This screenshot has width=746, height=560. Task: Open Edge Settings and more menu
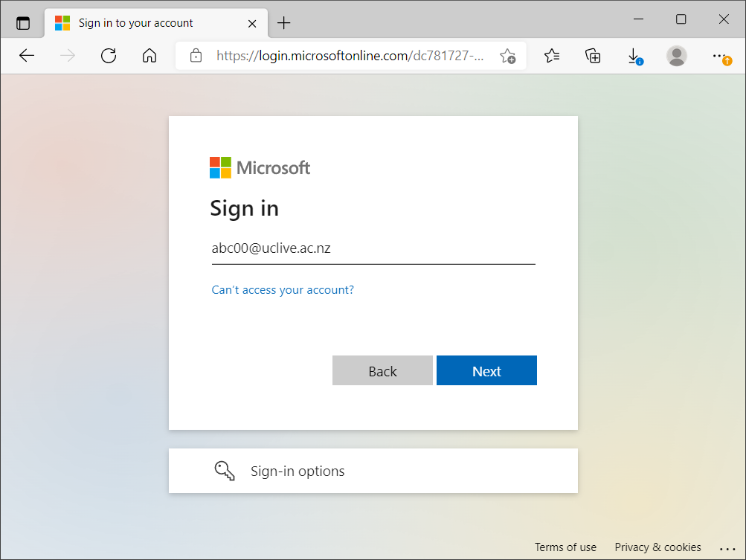point(721,57)
